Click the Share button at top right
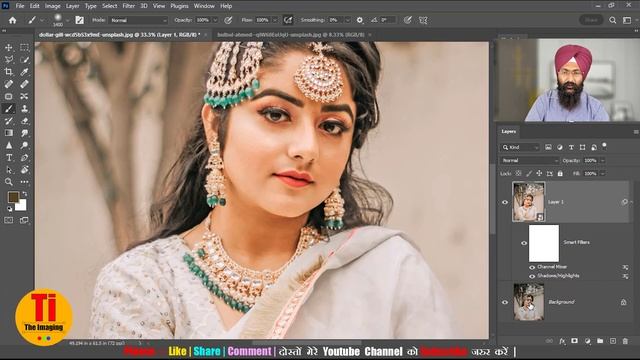640x360 pixels. 591,20
